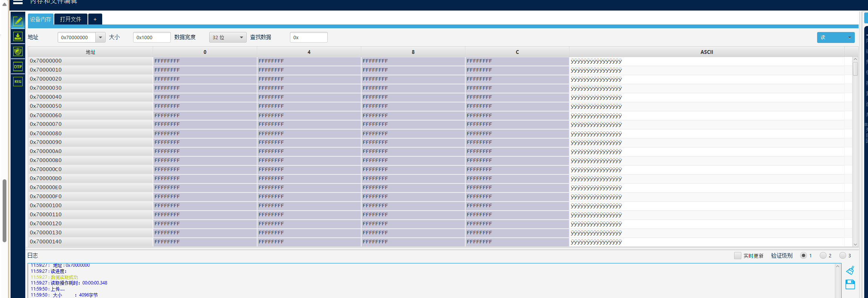868x298 pixels.
Task: Add a new tab with the + tab
Action: point(95,19)
